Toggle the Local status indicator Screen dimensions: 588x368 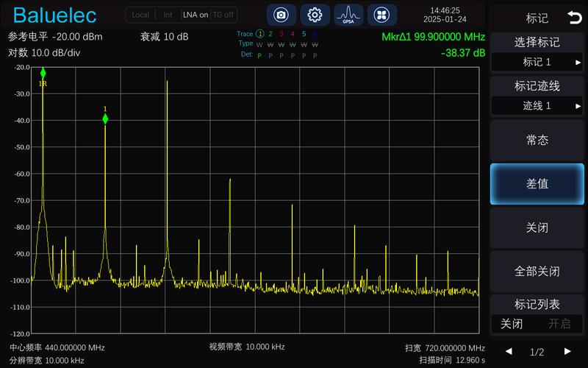tap(140, 15)
